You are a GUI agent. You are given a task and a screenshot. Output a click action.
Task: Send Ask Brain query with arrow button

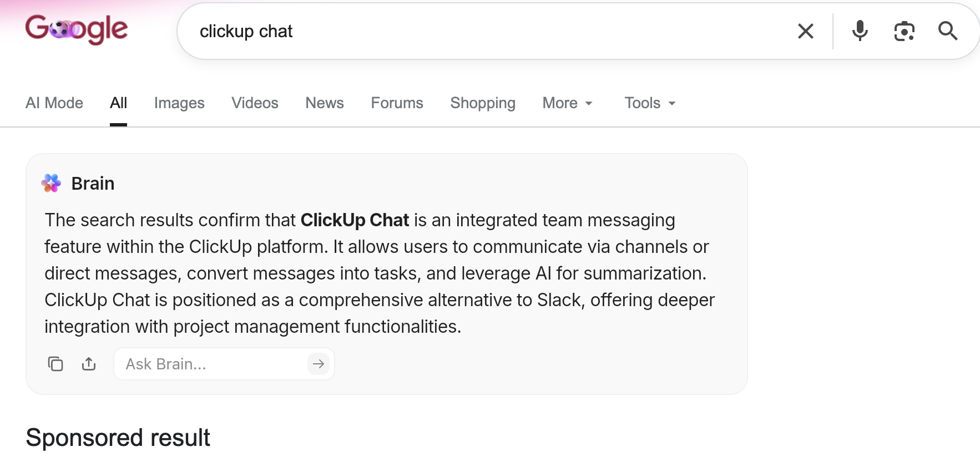tap(319, 364)
